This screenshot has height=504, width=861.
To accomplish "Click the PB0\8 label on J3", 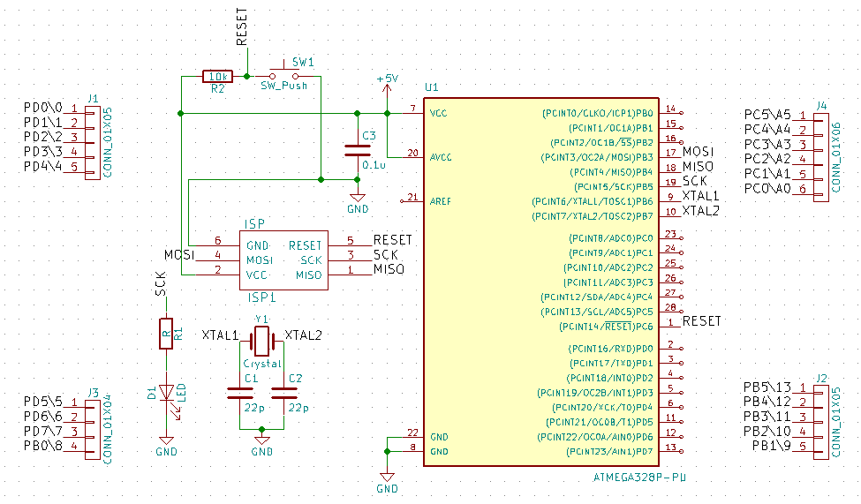I will click(x=43, y=446).
